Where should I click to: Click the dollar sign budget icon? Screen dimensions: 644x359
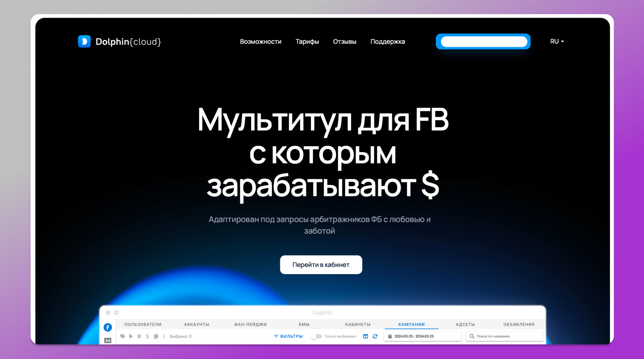click(147, 336)
